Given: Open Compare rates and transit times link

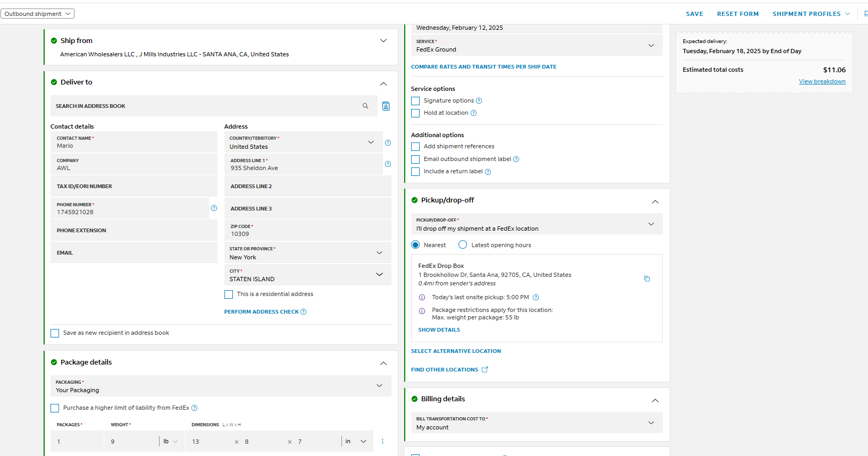Looking at the screenshot, I should (x=483, y=67).
